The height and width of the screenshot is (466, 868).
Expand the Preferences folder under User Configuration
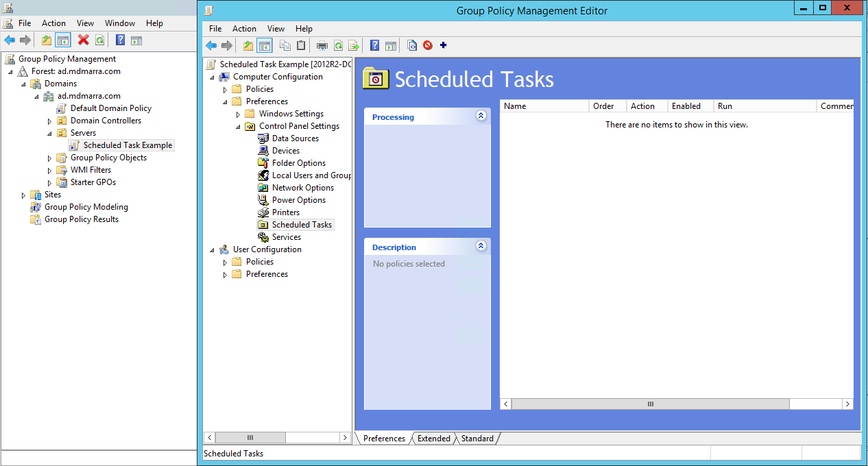click(225, 275)
